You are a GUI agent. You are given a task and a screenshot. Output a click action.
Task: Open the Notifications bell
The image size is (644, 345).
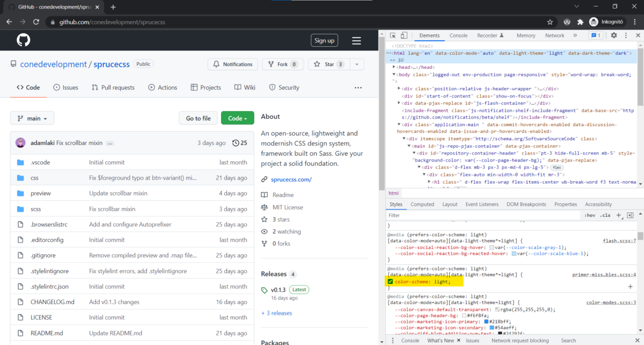tap(232, 64)
